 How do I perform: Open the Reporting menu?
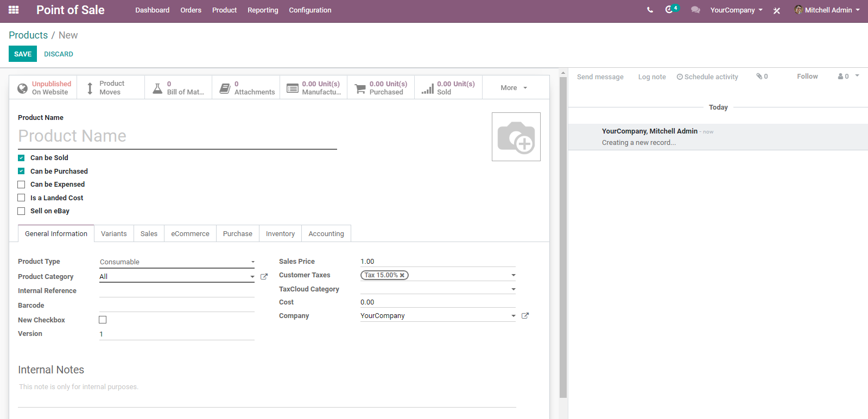(x=263, y=10)
